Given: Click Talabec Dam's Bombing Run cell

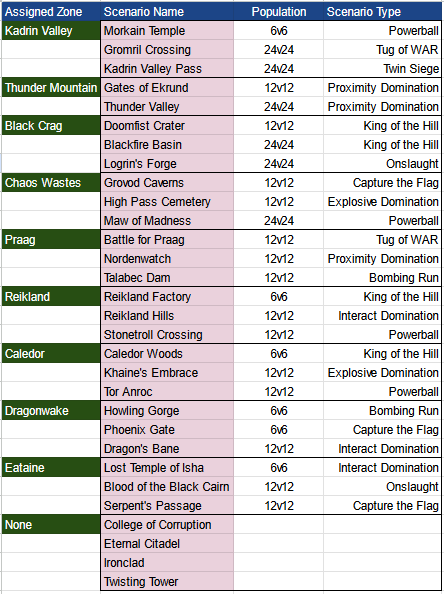Looking at the screenshot, I should click(383, 278).
